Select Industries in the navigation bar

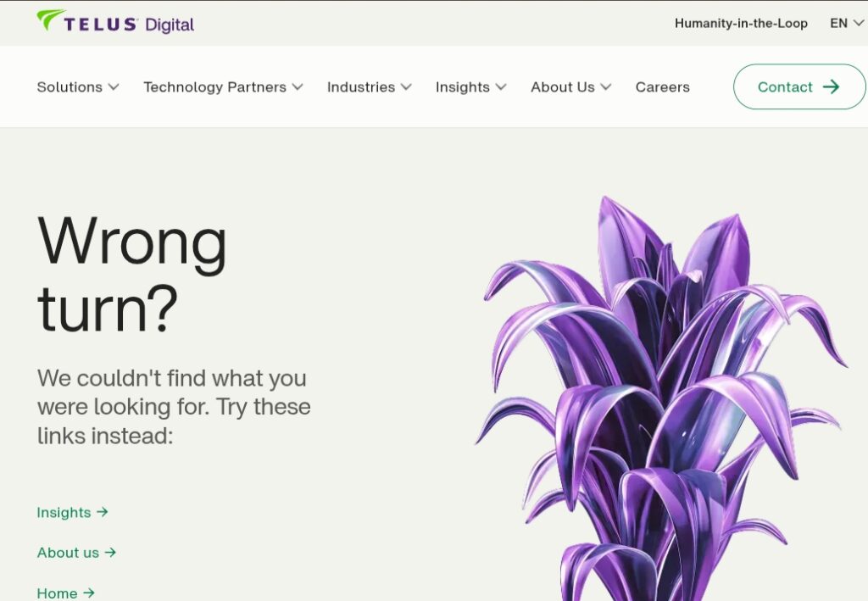coord(361,86)
